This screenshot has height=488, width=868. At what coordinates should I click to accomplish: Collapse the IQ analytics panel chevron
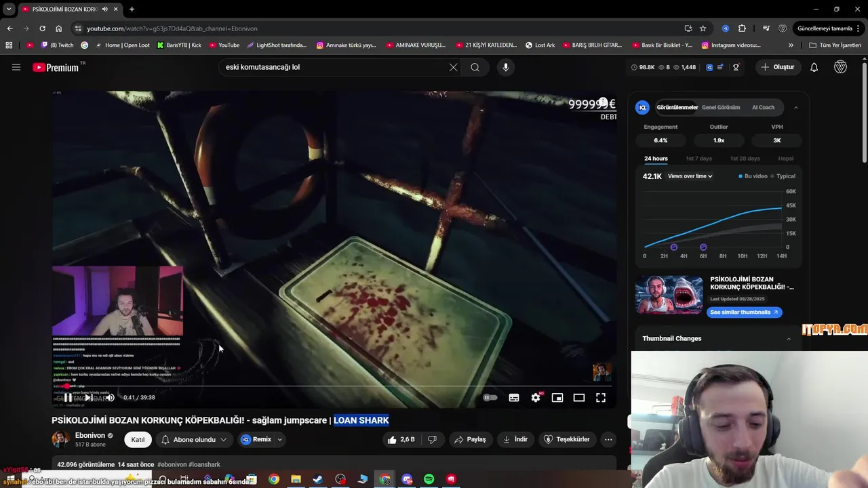[x=795, y=107]
